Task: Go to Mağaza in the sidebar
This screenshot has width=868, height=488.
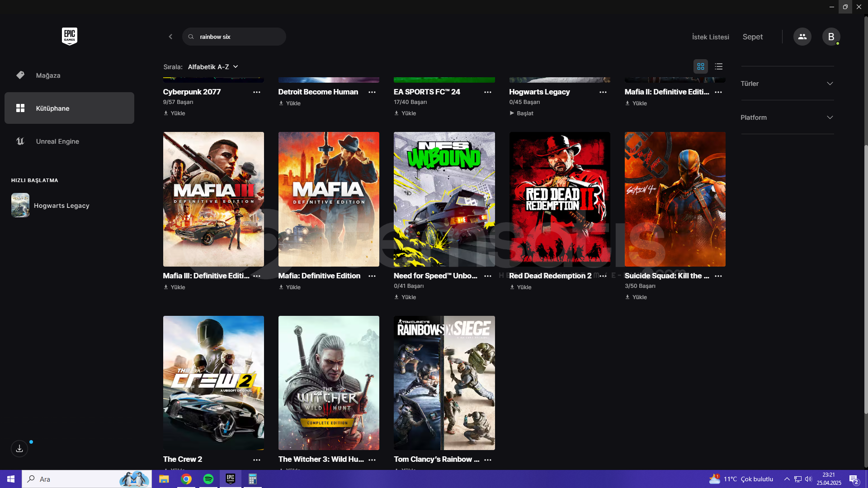Action: pos(69,75)
